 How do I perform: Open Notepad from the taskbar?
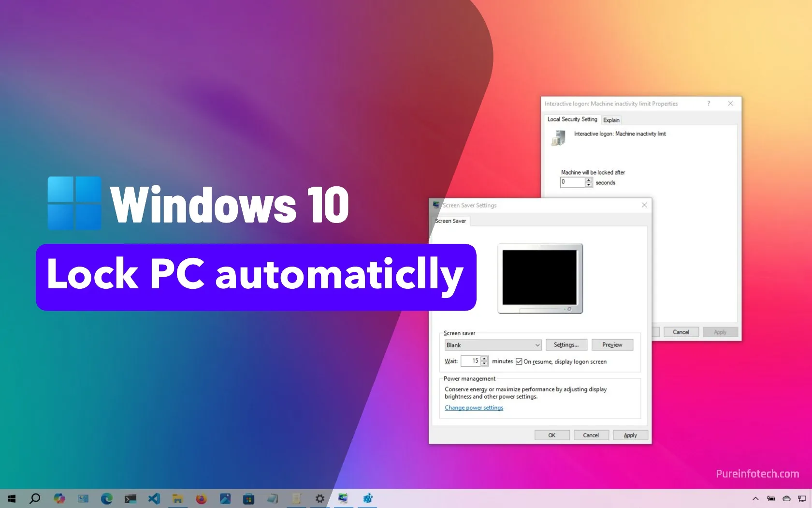tap(272, 498)
